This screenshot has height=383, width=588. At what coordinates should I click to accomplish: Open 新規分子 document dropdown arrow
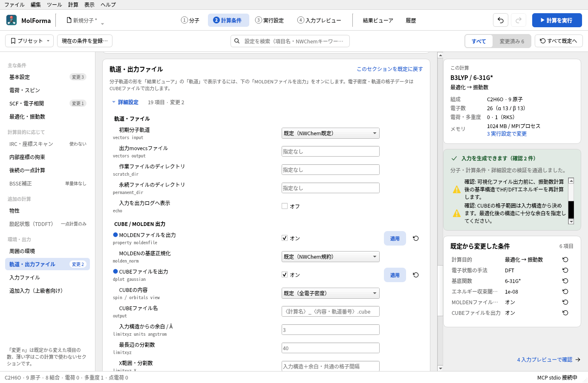click(102, 23)
